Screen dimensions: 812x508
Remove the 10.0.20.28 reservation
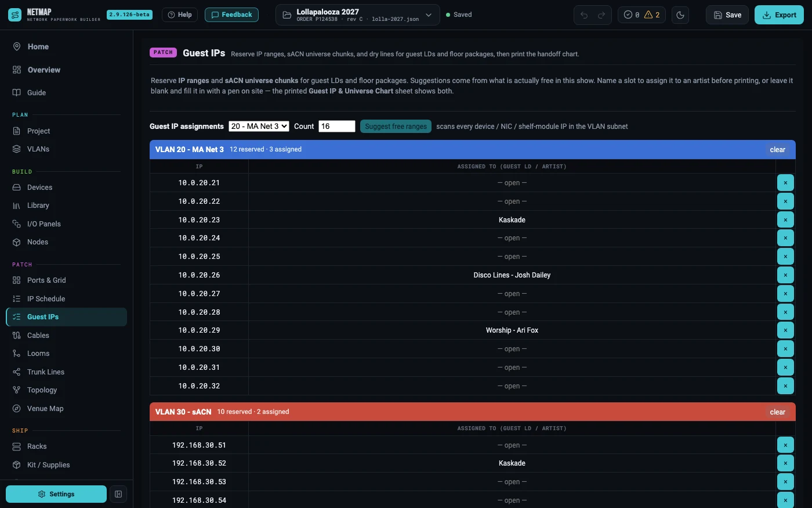785,312
